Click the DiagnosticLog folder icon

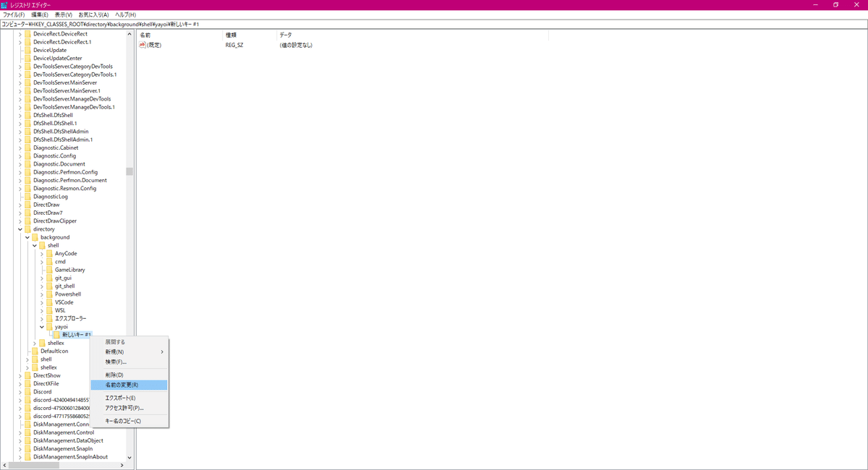coord(27,197)
